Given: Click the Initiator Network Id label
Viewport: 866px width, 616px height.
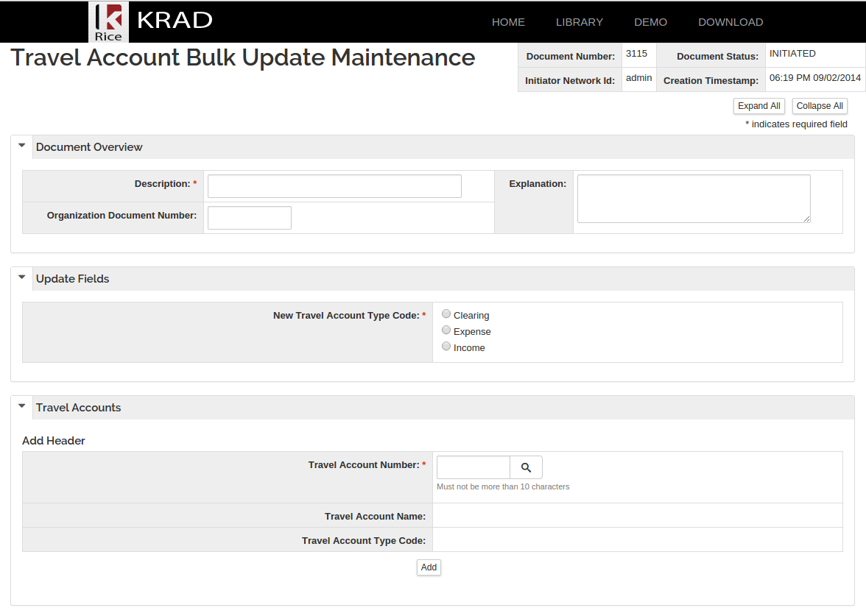Looking at the screenshot, I should point(570,81).
